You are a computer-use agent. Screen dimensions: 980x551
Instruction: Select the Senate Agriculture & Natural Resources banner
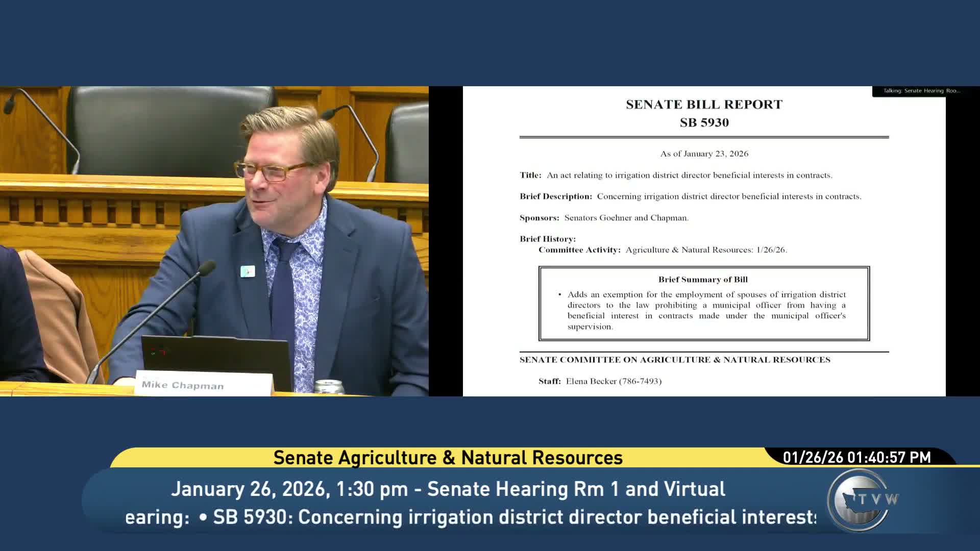(448, 458)
